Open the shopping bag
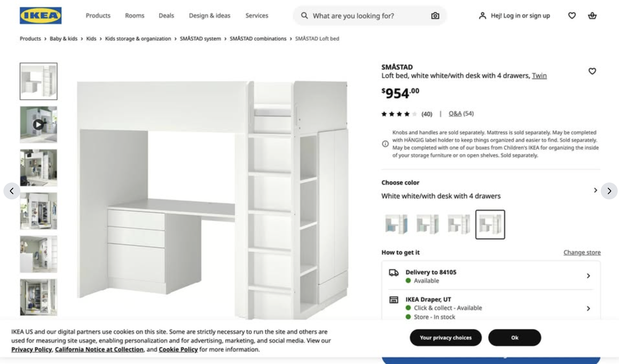Viewport: 619px width, 364px height. (x=592, y=15)
